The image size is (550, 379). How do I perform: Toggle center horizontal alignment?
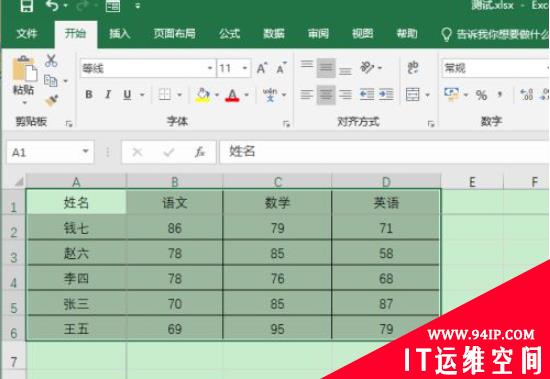(326, 95)
